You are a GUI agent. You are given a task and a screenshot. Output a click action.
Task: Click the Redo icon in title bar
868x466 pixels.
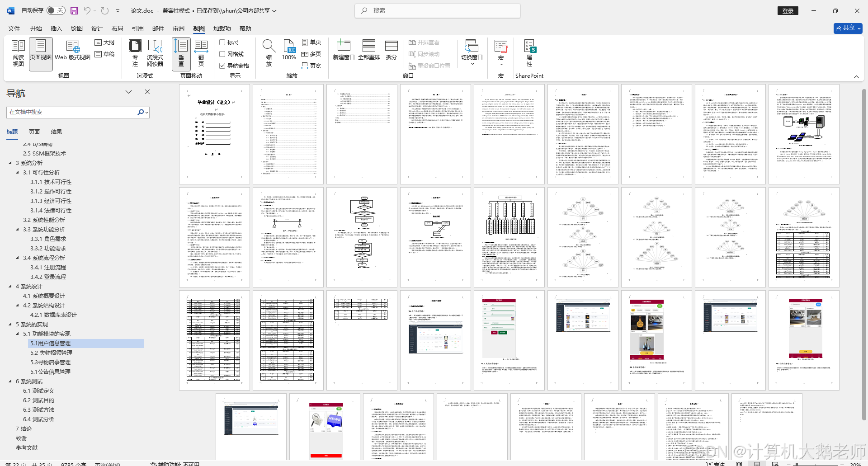pos(105,10)
